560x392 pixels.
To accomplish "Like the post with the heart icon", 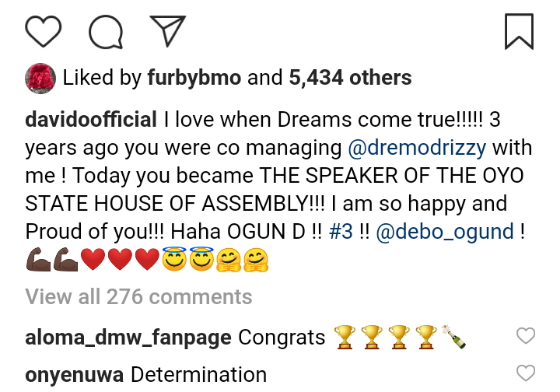I will coord(44,31).
